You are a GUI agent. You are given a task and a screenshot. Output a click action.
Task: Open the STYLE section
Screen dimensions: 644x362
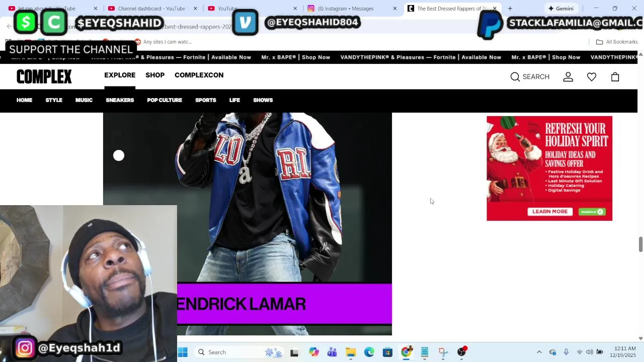54,100
